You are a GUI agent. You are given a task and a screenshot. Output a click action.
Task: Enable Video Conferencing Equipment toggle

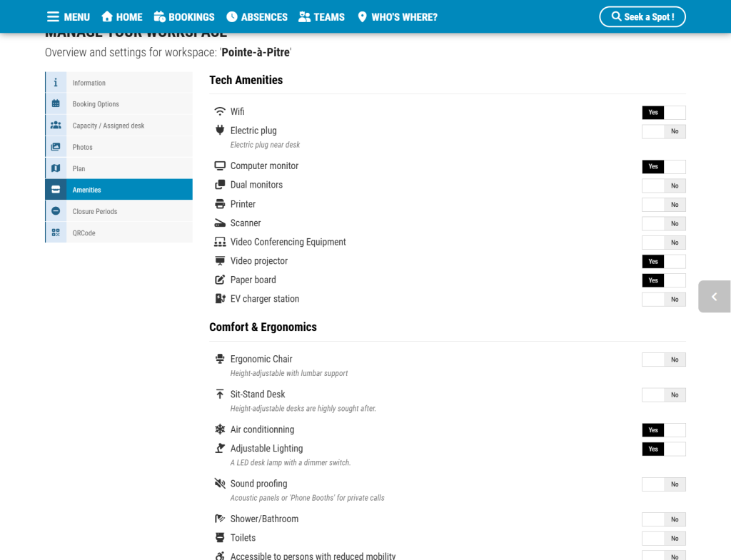point(663,243)
